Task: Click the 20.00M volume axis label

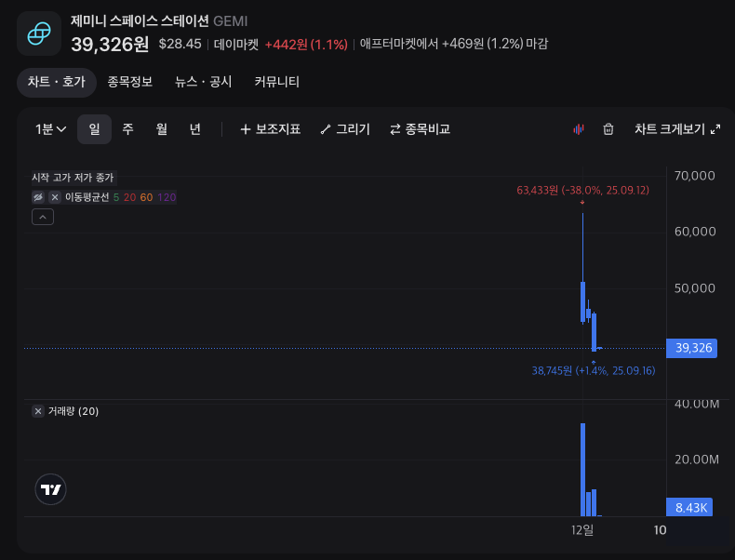Action: (697, 460)
